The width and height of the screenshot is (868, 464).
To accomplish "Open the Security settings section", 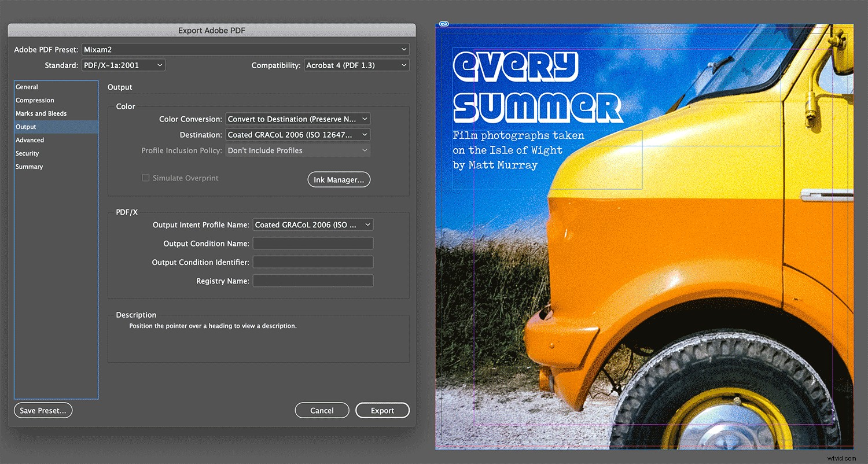I will click(27, 153).
